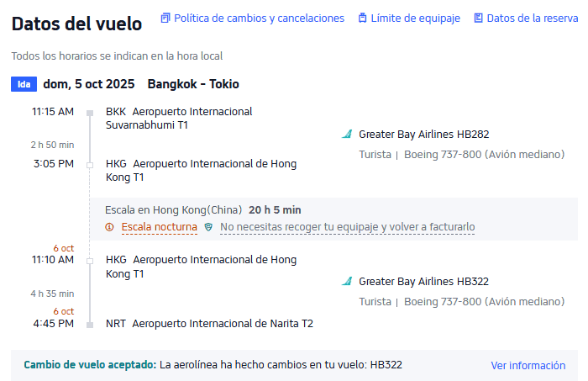588x381 pixels.
Task: Click the 11:10 AM departure time
Action: pyautogui.click(x=53, y=260)
